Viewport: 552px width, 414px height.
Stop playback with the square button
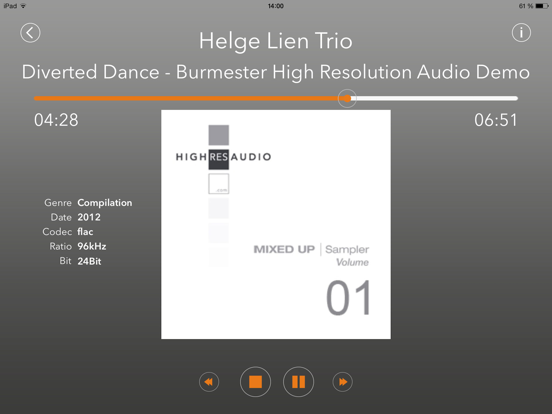[255, 382]
